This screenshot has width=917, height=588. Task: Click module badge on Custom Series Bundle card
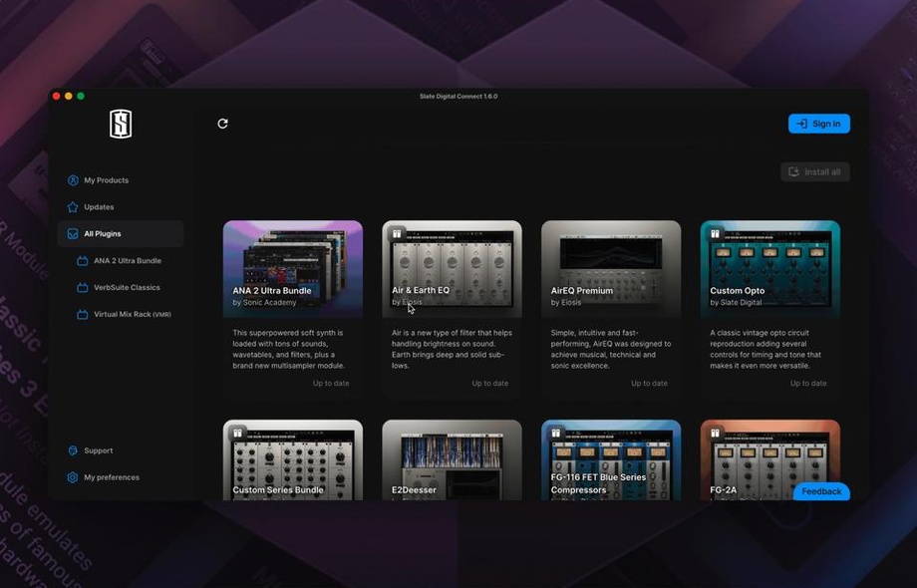[237, 434]
